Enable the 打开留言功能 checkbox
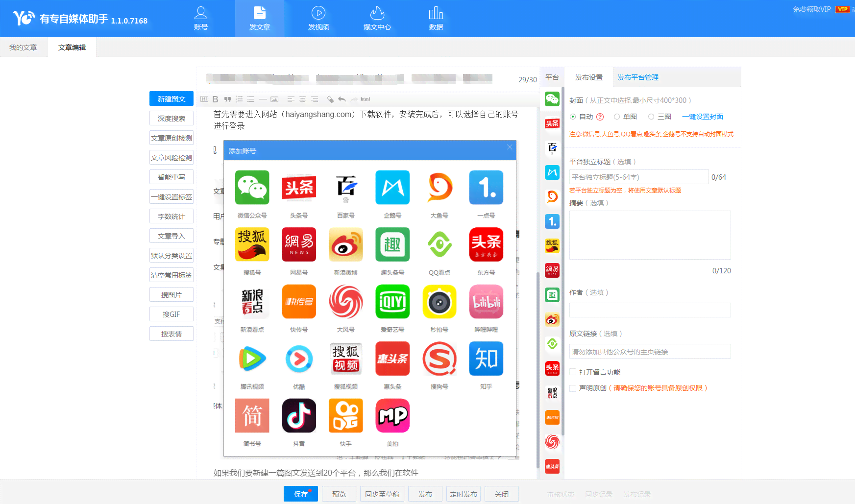The height and width of the screenshot is (504, 855). coord(573,372)
